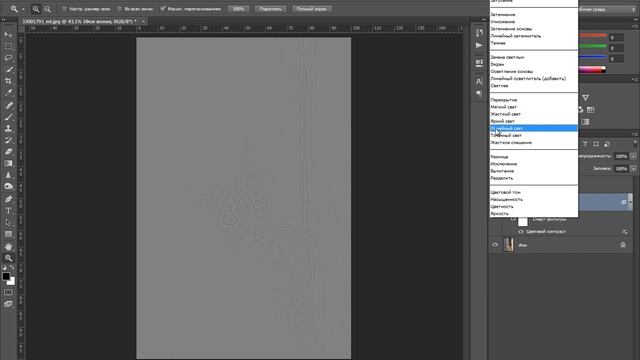Screen dimensions: 640x360
Task: Open the Zoom tool preset picker arrow
Action: 23,9
